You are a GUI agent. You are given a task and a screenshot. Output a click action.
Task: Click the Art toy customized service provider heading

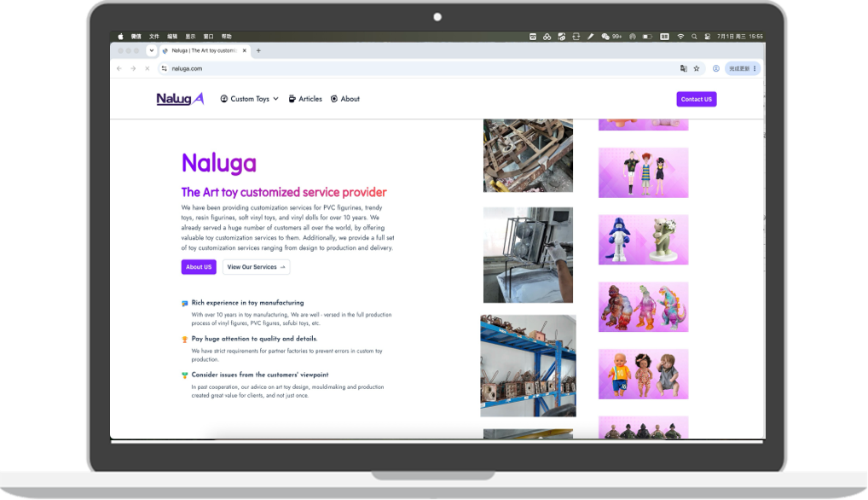pos(284,192)
